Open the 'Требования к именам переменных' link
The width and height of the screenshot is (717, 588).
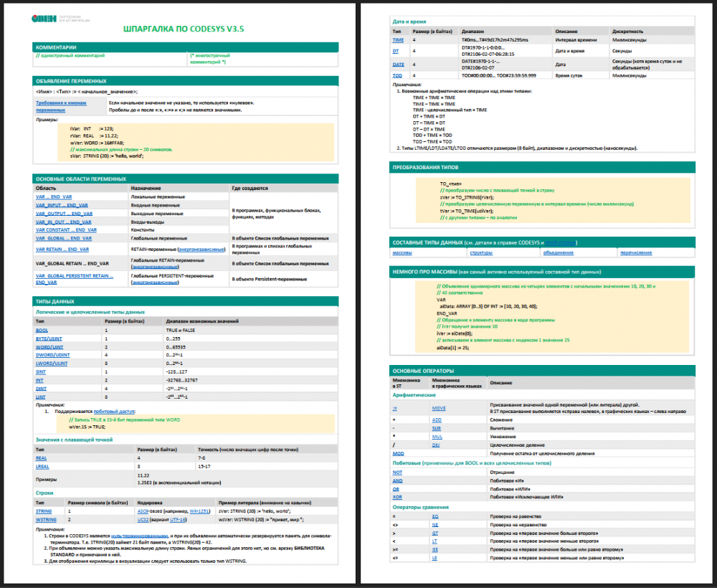tap(61, 106)
